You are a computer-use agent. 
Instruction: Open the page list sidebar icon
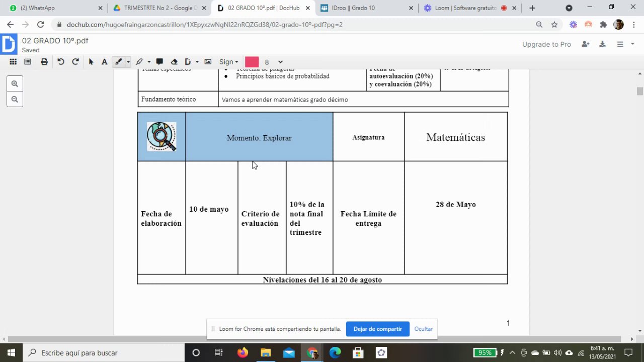tap(28, 62)
